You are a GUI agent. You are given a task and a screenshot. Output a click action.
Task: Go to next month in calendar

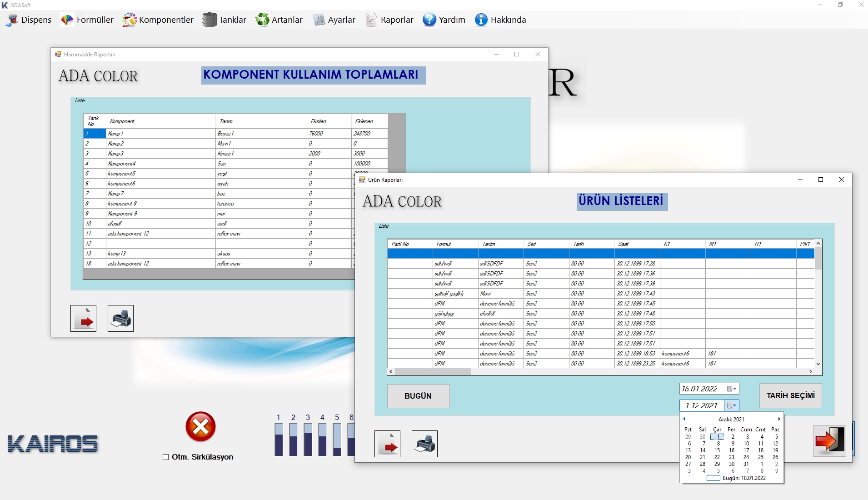(779, 419)
